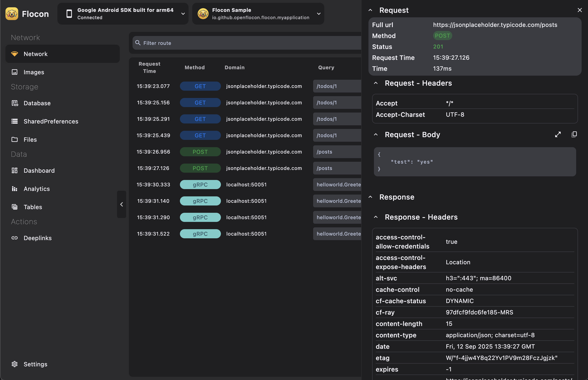This screenshot has width=588, height=380.
Task: Click the Files folder icon
Action: coord(15,139)
